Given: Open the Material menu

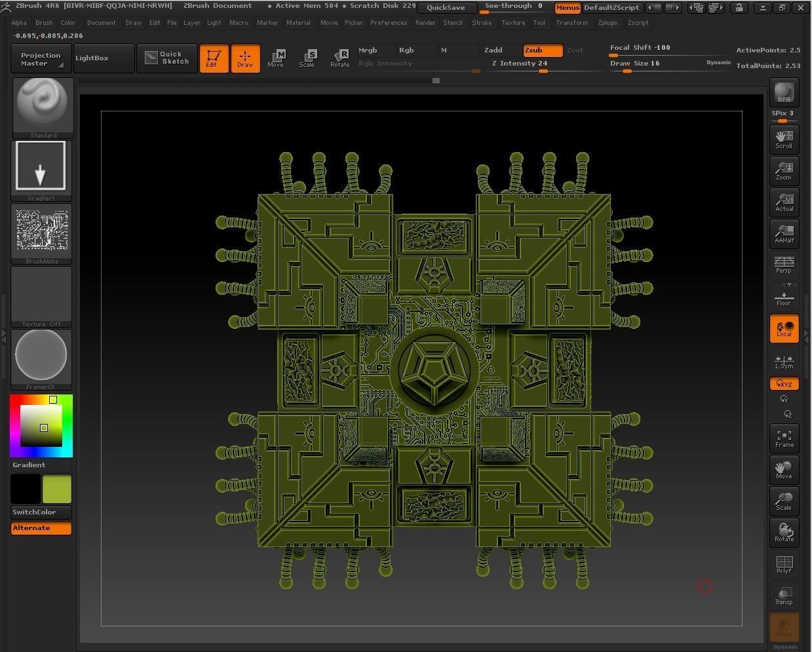Looking at the screenshot, I should tap(298, 23).
